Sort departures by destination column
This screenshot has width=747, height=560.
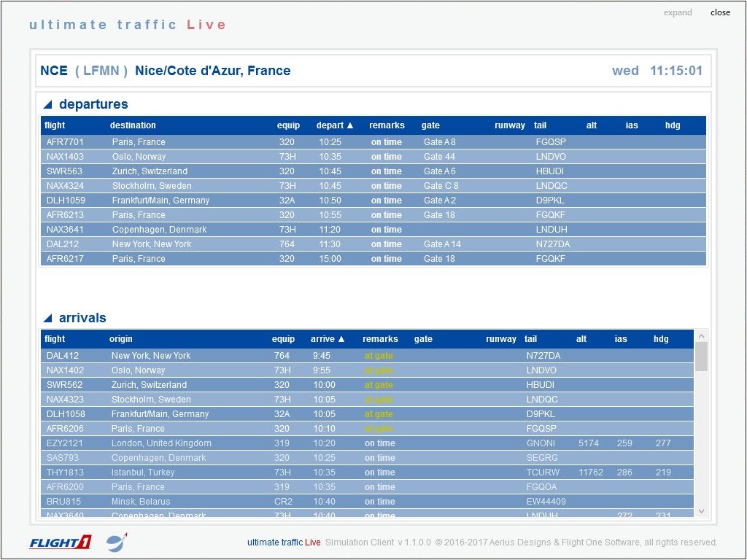[133, 125]
